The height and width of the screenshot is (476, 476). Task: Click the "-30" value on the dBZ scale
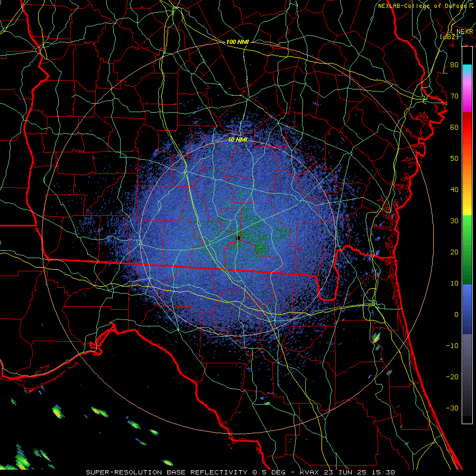click(x=452, y=408)
